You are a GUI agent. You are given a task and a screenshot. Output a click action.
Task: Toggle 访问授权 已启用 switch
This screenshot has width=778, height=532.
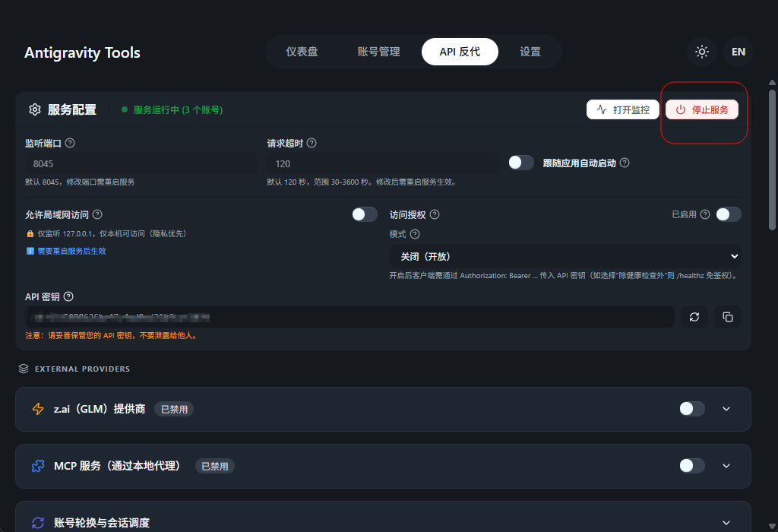pyautogui.click(x=729, y=214)
